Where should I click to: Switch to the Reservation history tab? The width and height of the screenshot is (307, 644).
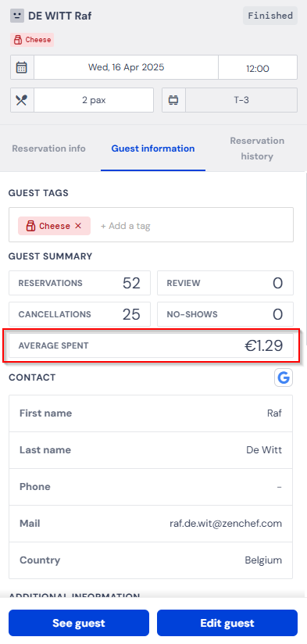pos(257,148)
